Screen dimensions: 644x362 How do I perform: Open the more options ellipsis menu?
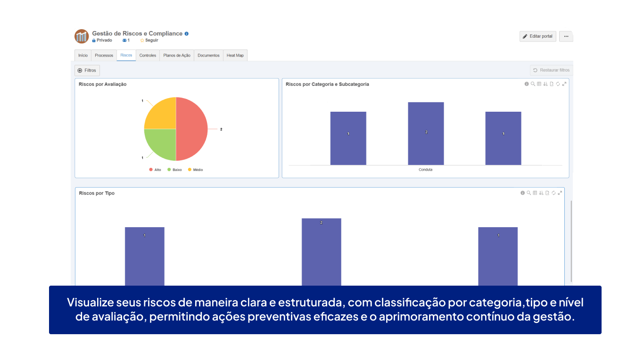(x=566, y=36)
